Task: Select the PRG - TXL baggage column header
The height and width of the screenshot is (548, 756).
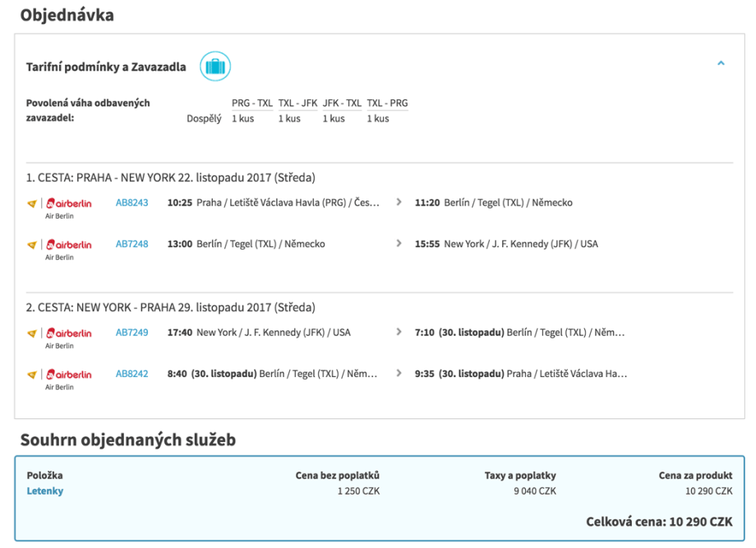Action: coord(251,104)
